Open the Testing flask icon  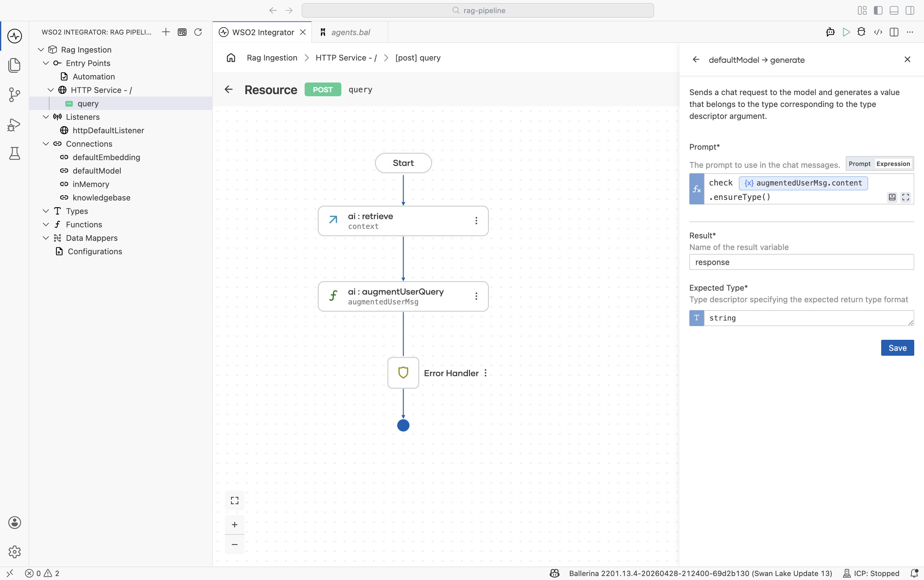(15, 153)
